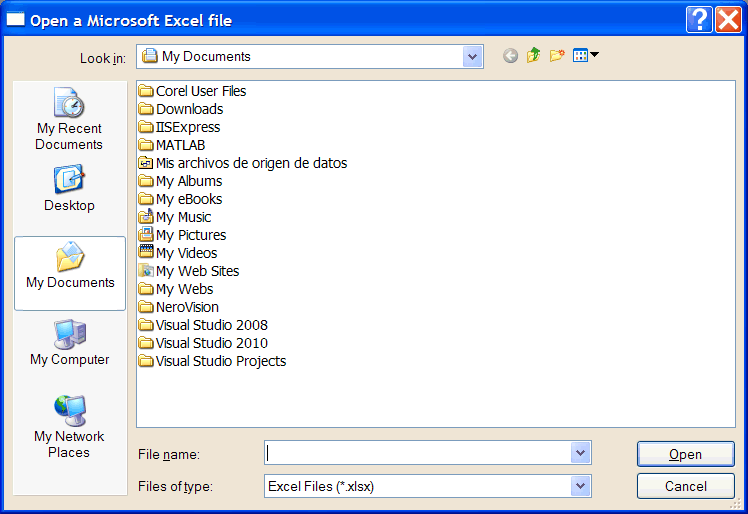The width and height of the screenshot is (748, 514).
Task: Select Visual Studio 2010 folder name
Action: click(212, 343)
